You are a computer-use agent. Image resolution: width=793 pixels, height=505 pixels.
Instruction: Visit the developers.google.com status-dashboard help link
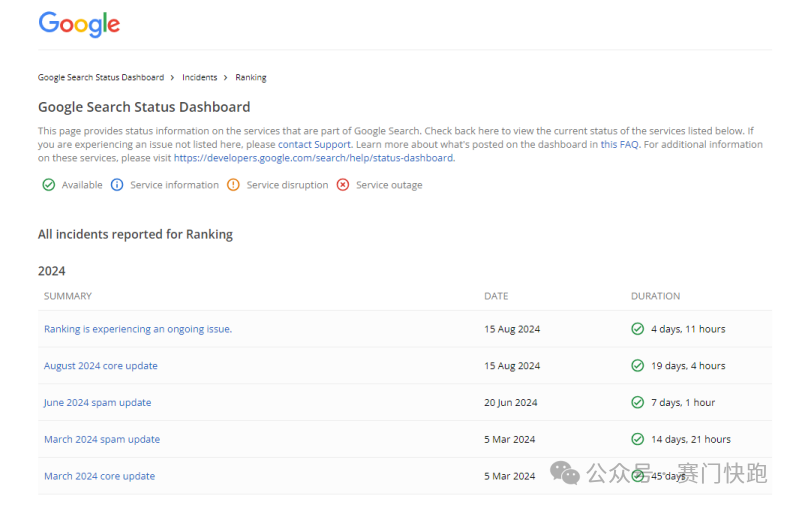(313, 158)
